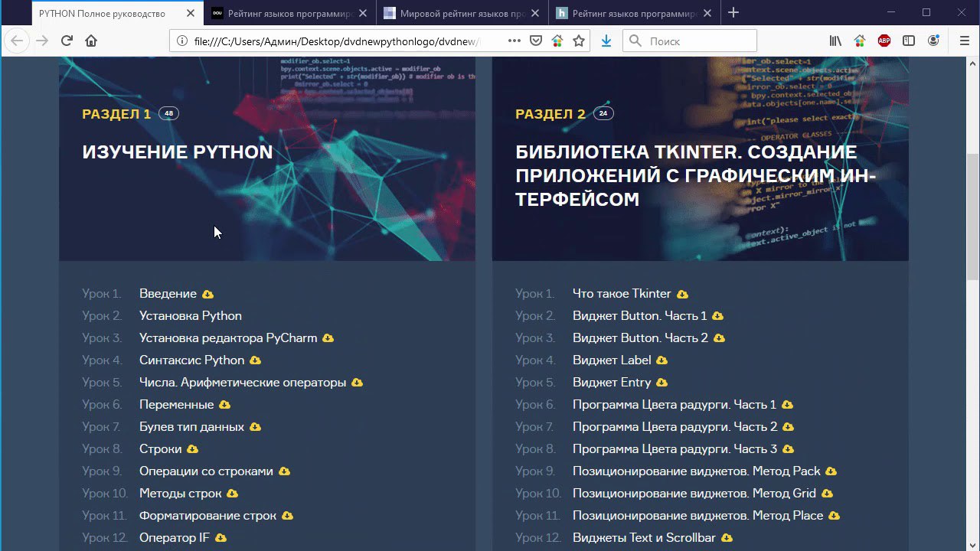The width and height of the screenshot is (980, 551).
Task: Open the page actions three-dots menu
Action: coord(514,41)
